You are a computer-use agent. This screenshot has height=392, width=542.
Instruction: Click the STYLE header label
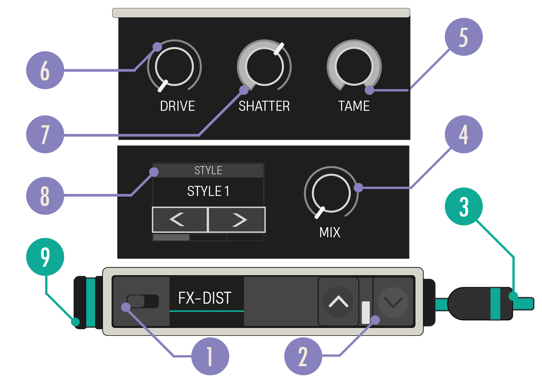pyautogui.click(x=208, y=170)
